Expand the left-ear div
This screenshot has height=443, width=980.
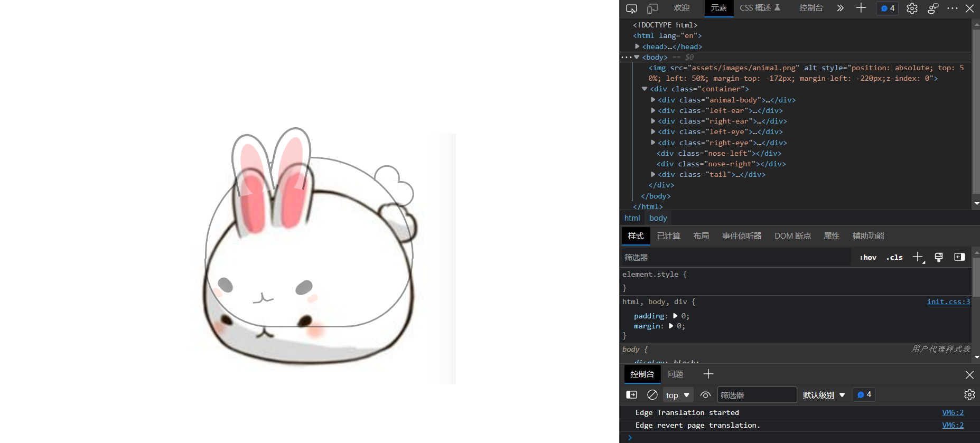click(x=653, y=110)
